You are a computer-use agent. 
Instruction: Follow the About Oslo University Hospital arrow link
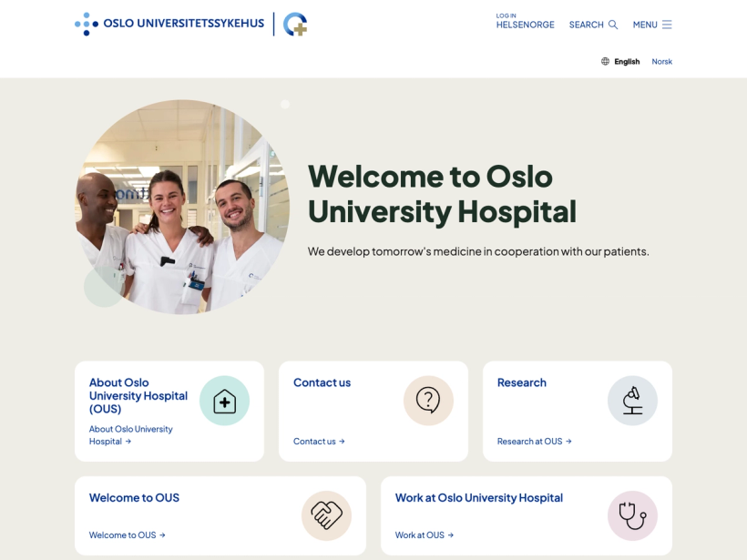pos(131,435)
